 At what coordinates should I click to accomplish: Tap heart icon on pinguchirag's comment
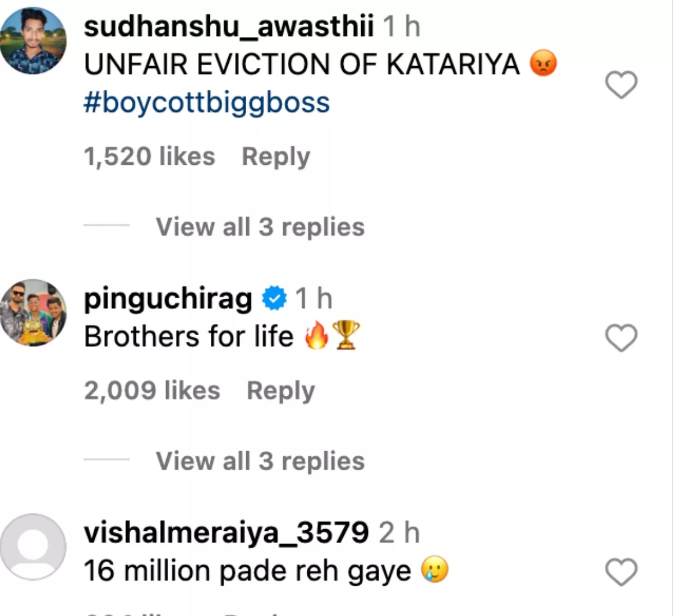[621, 338]
